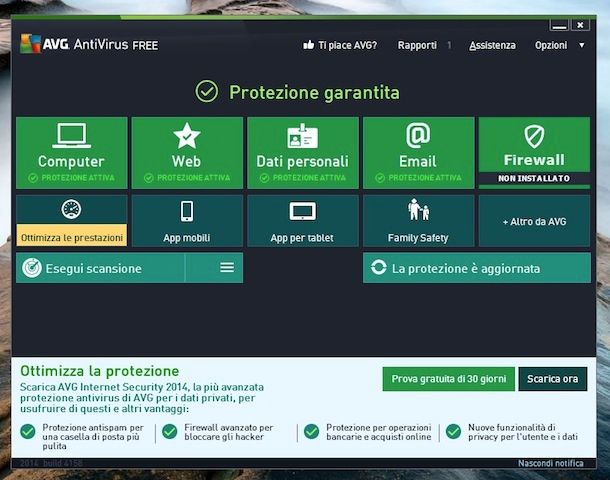Open the Computer protection tile
The width and height of the screenshot is (610, 480).
pyautogui.click(x=72, y=153)
